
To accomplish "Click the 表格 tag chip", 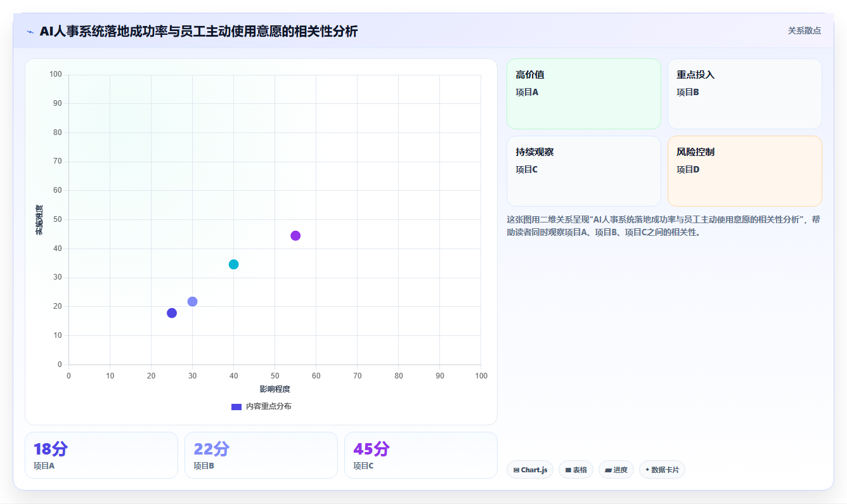I will tap(576, 470).
